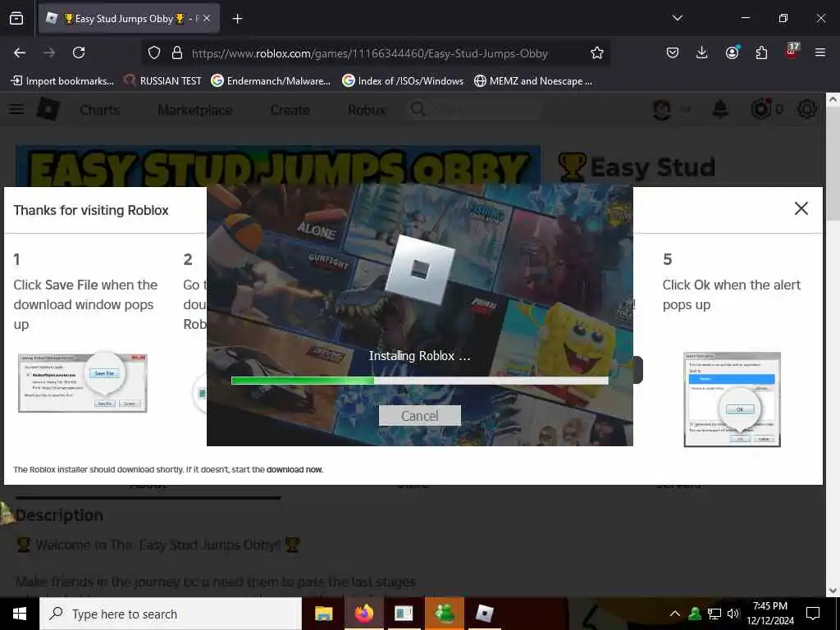Open the volume control in system tray
This screenshot has height=630, width=840.
click(x=733, y=614)
